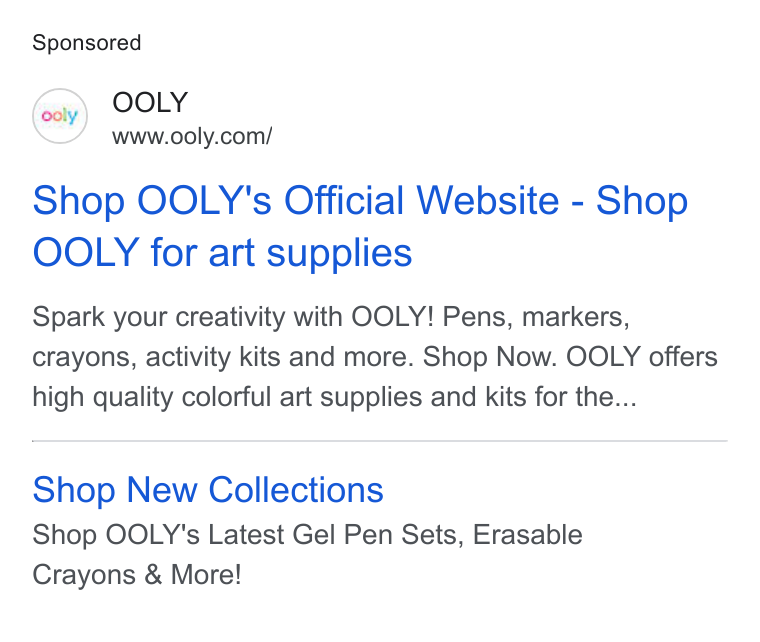Click "OOLY for art supplies" headline line
This screenshot has height=642, width=760.
pyautogui.click(x=222, y=252)
